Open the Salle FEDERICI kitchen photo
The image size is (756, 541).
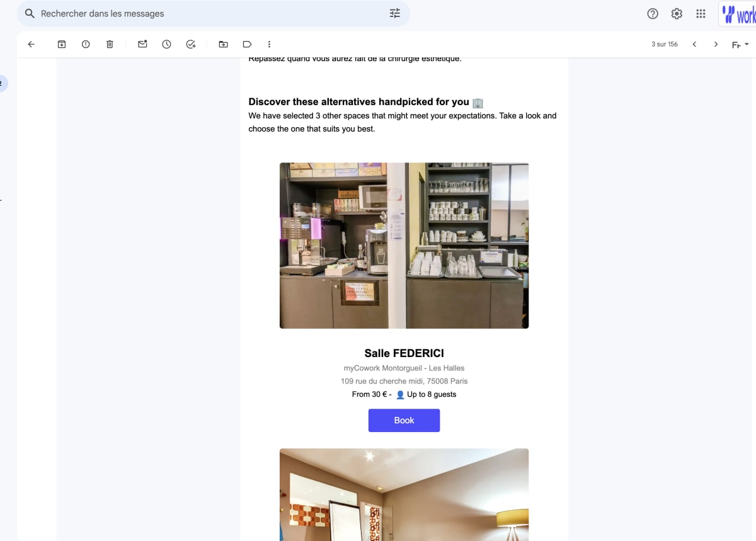404,246
